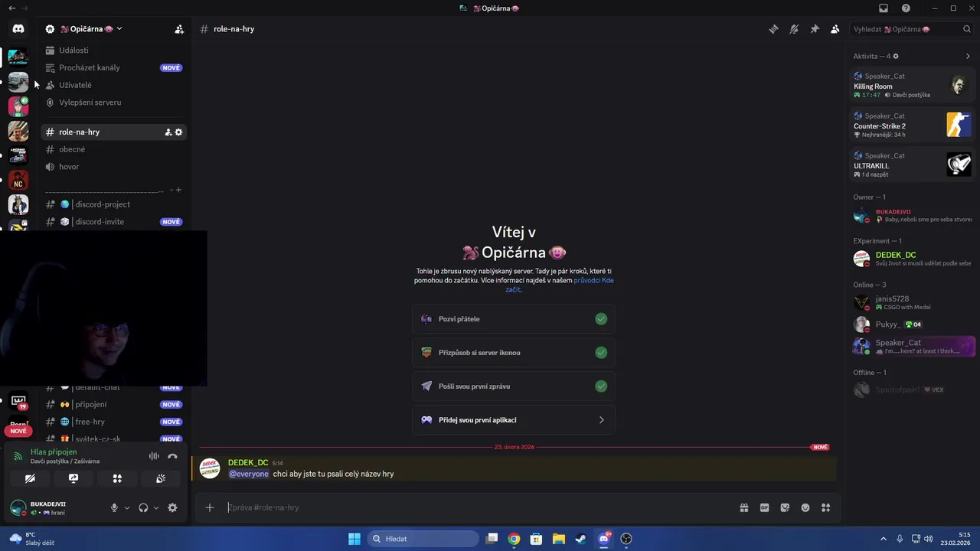
Task: Start an activity from voice panel
Action: point(117,478)
